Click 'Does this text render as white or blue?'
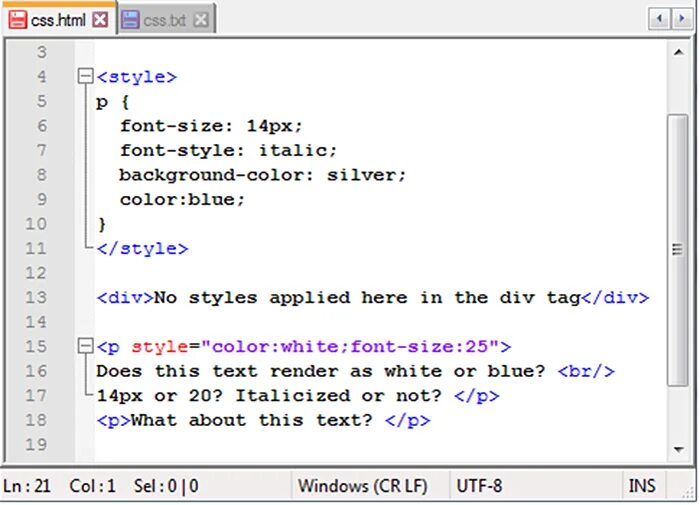Viewport: 700px width, 505px height. 321,371
